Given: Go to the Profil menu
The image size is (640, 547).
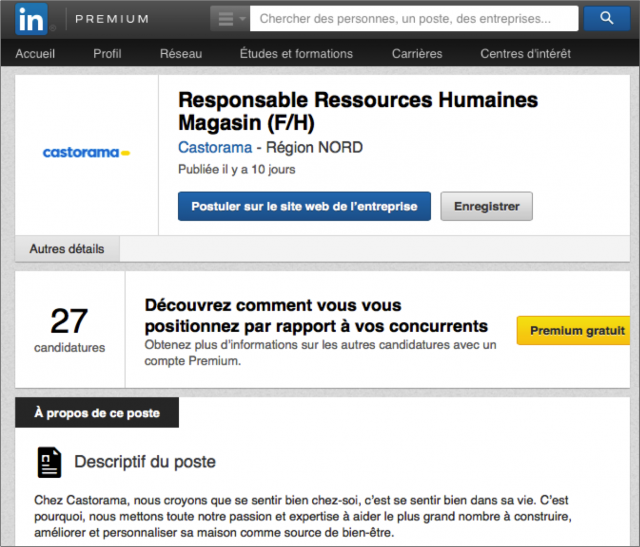Looking at the screenshot, I should coord(107,54).
